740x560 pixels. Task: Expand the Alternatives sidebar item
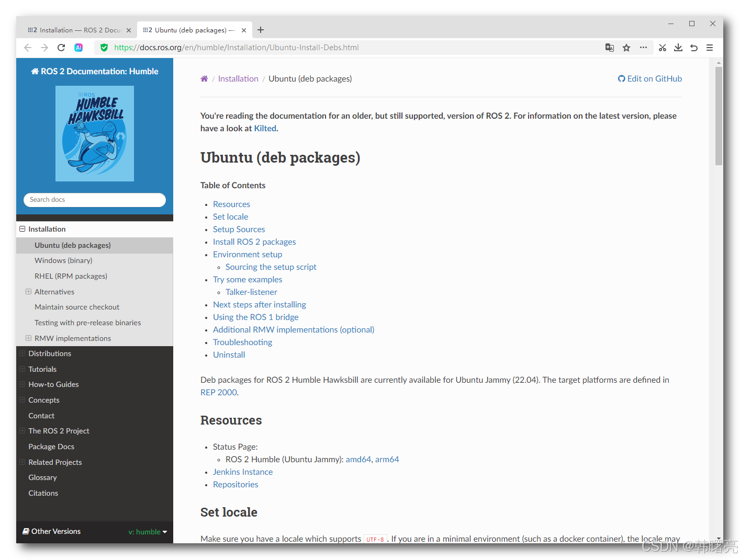(x=28, y=292)
